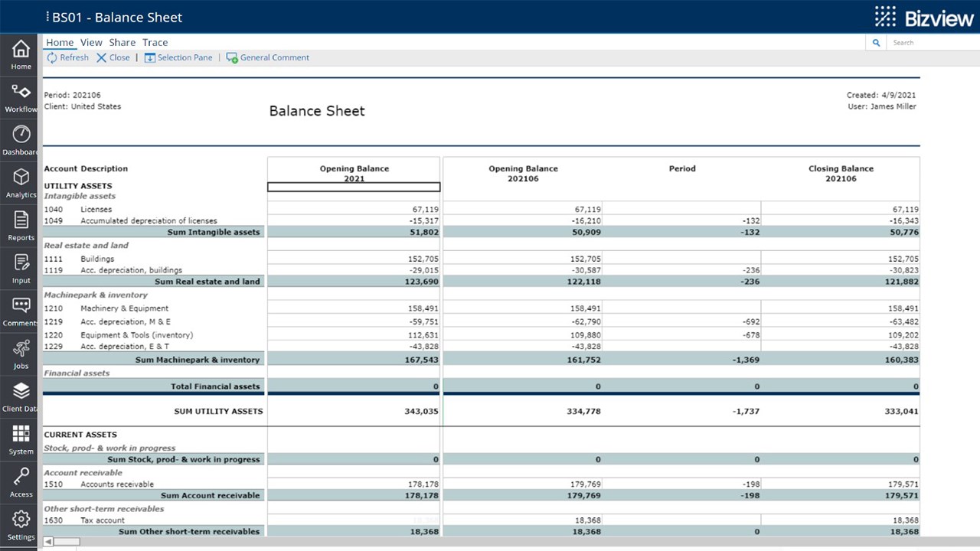Open the System grid icon

(21, 436)
